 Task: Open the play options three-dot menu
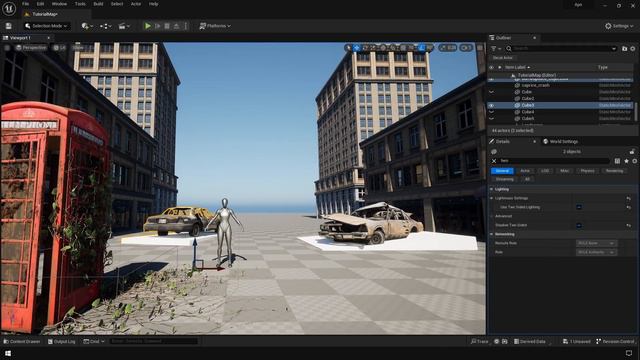click(186, 26)
